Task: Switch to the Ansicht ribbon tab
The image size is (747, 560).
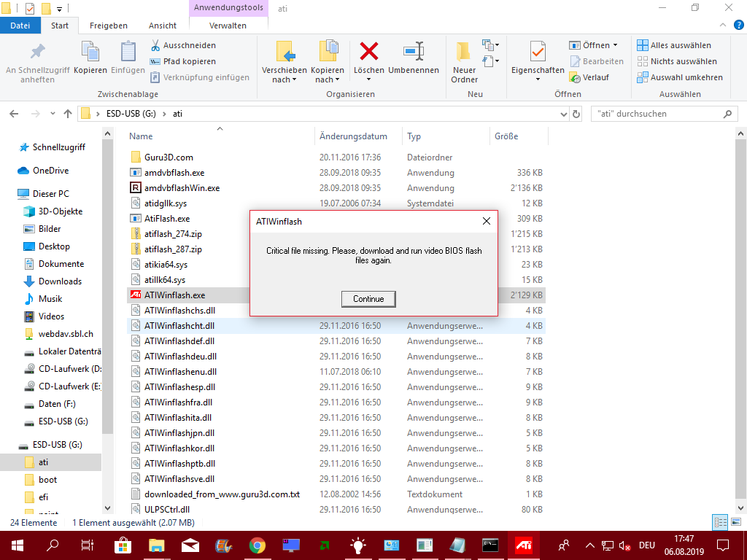Action: [163, 26]
